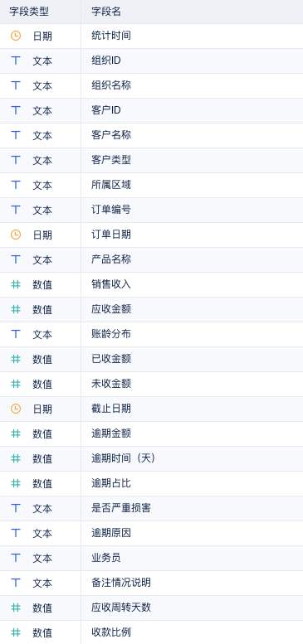Select the 订单编号 field name
Screen dimensions: 303x644
tap(111, 210)
